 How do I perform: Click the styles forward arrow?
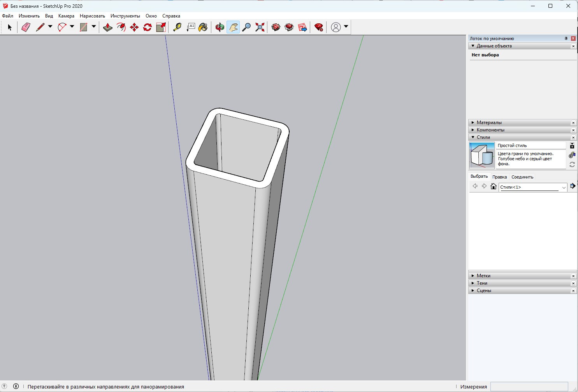pyautogui.click(x=484, y=186)
